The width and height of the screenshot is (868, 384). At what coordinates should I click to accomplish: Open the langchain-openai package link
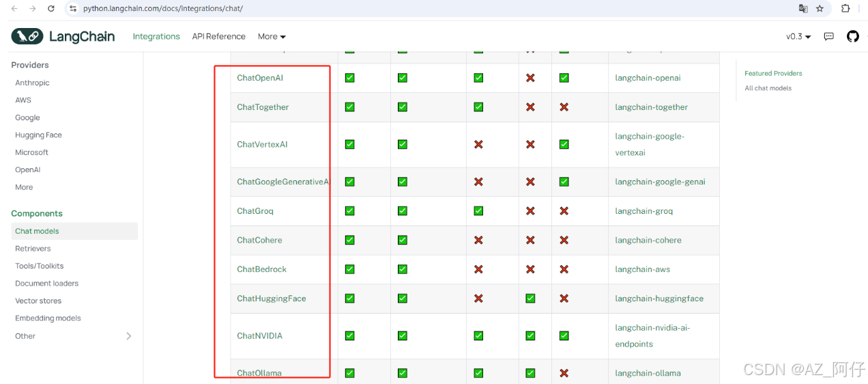tap(648, 78)
